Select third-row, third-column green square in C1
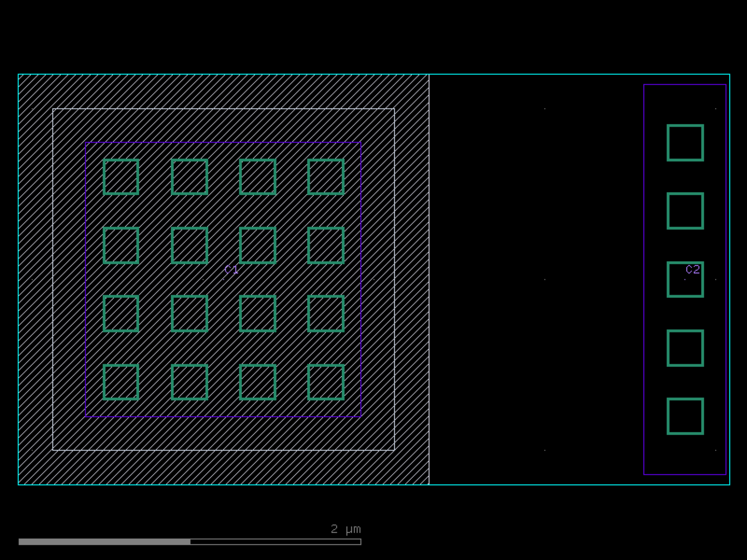 [258, 314]
